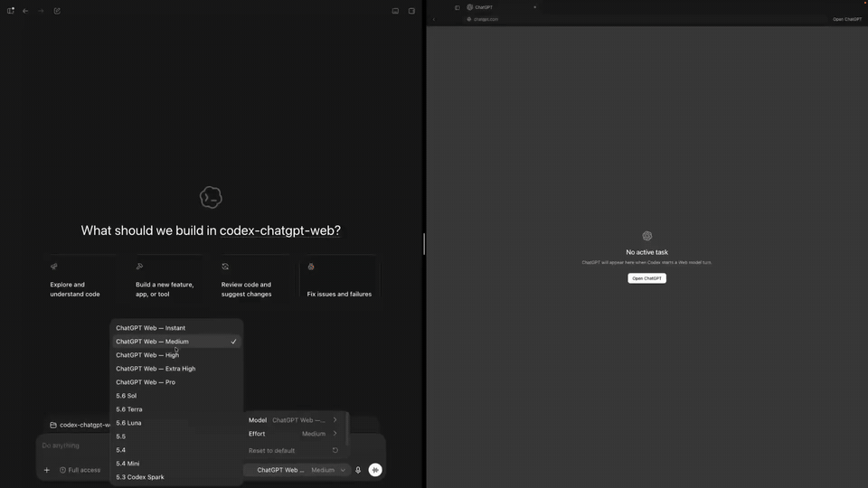Click Explore and understand code suggestion
This screenshot has height=488, width=868.
pos(80,278)
